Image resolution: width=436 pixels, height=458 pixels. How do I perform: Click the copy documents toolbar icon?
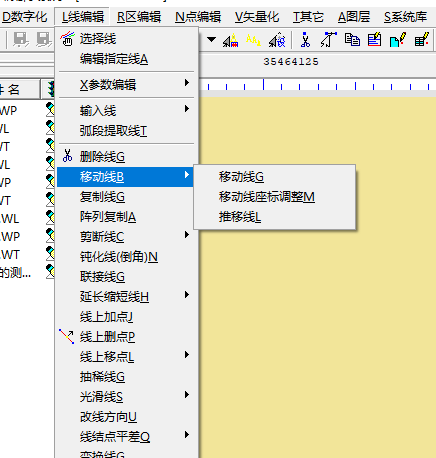click(352, 40)
